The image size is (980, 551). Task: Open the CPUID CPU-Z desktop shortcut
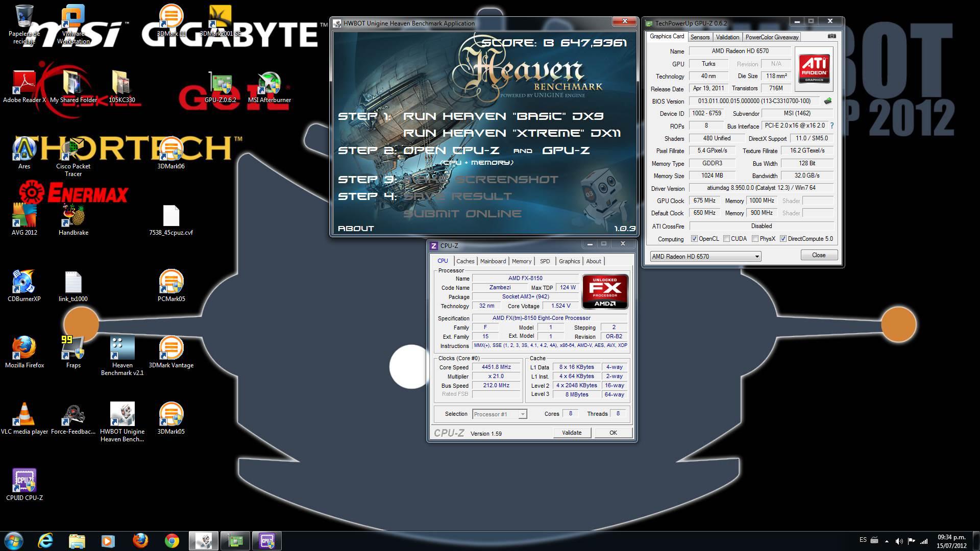click(x=24, y=485)
